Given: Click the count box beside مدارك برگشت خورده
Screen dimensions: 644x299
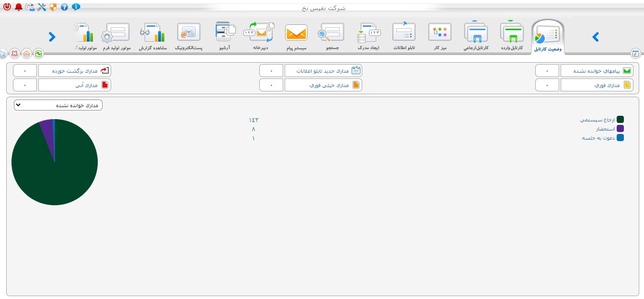Looking at the screenshot, I should [x=25, y=71].
